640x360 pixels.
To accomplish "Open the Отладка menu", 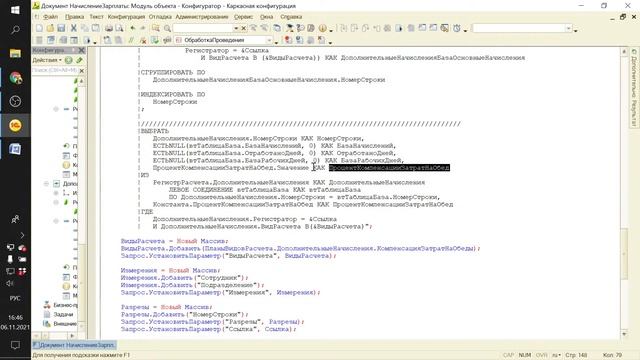I will [x=160, y=17].
